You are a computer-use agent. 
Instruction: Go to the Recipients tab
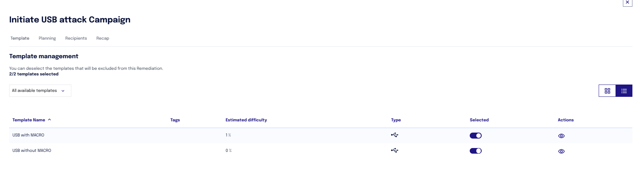click(x=76, y=38)
